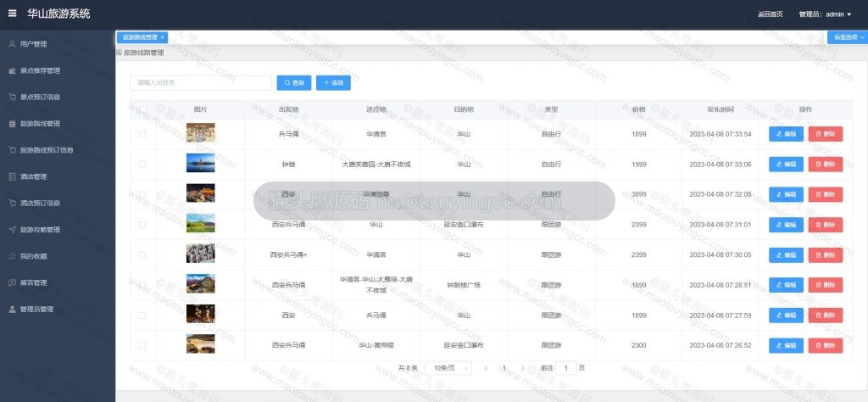Viewport: 868px width, 402px height.
Task: Edit the route published 07:32:05
Action: pos(786,194)
